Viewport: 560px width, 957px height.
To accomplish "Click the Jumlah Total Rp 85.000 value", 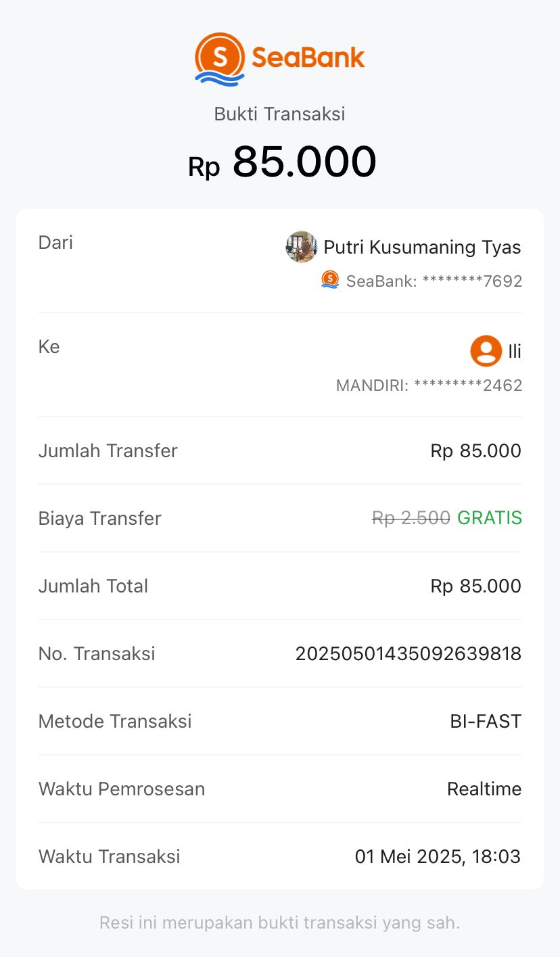I will pyautogui.click(x=475, y=586).
